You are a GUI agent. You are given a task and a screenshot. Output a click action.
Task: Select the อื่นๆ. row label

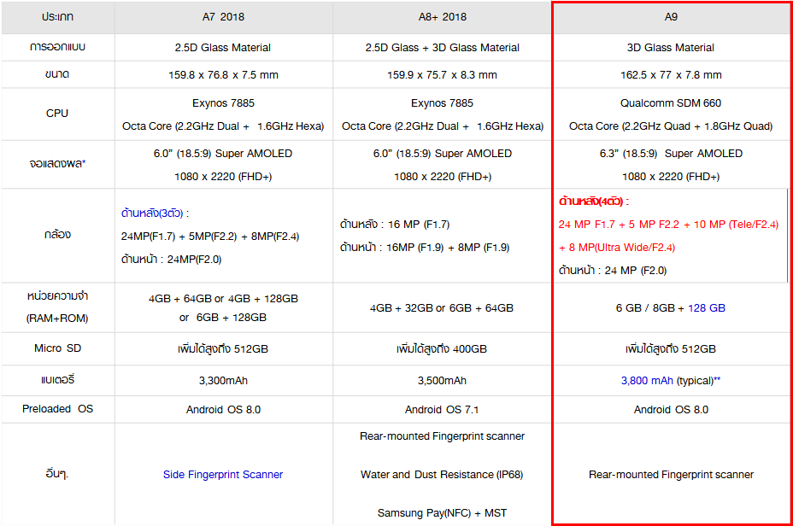(x=57, y=474)
